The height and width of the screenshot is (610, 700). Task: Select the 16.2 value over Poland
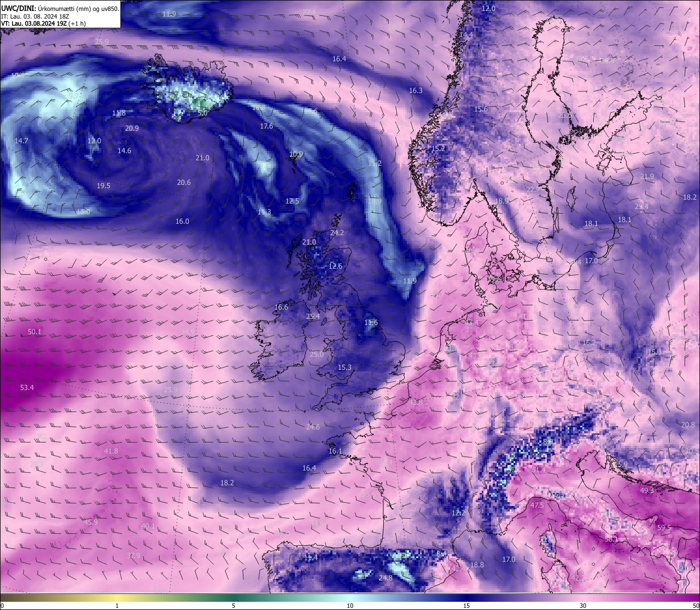coord(589,342)
